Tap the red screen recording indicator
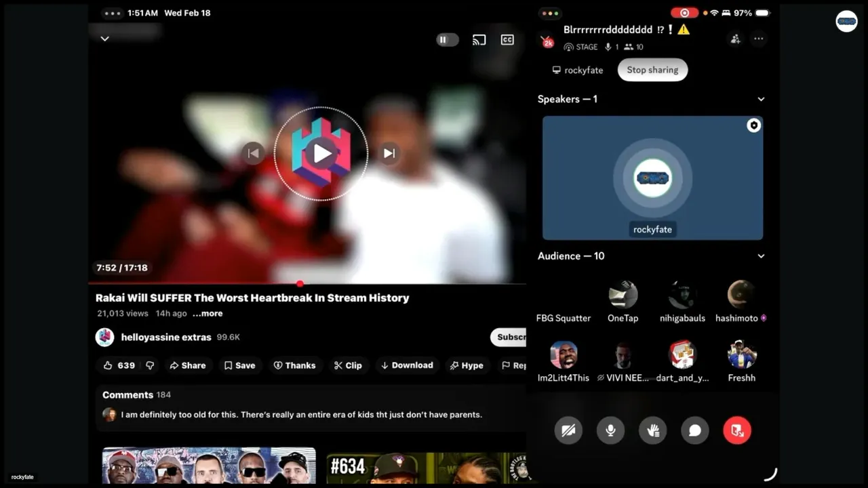The width and height of the screenshot is (868, 488). tap(684, 13)
